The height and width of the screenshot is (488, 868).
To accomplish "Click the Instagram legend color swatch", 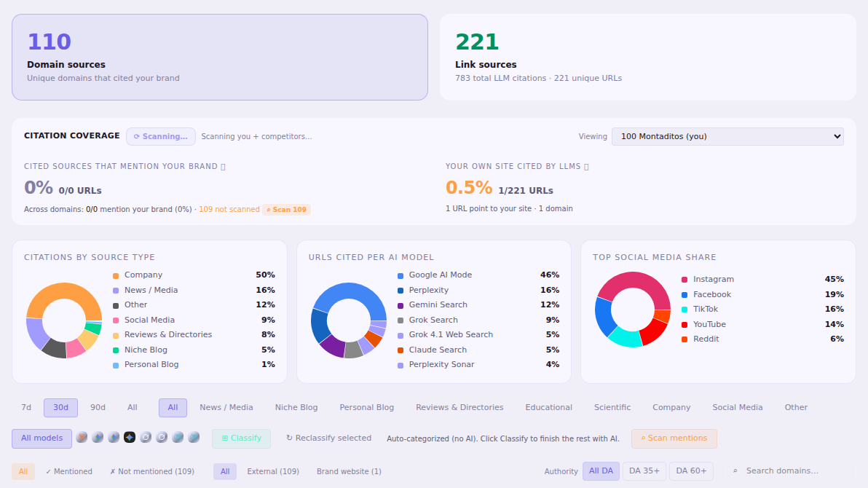I will pyautogui.click(x=684, y=280).
